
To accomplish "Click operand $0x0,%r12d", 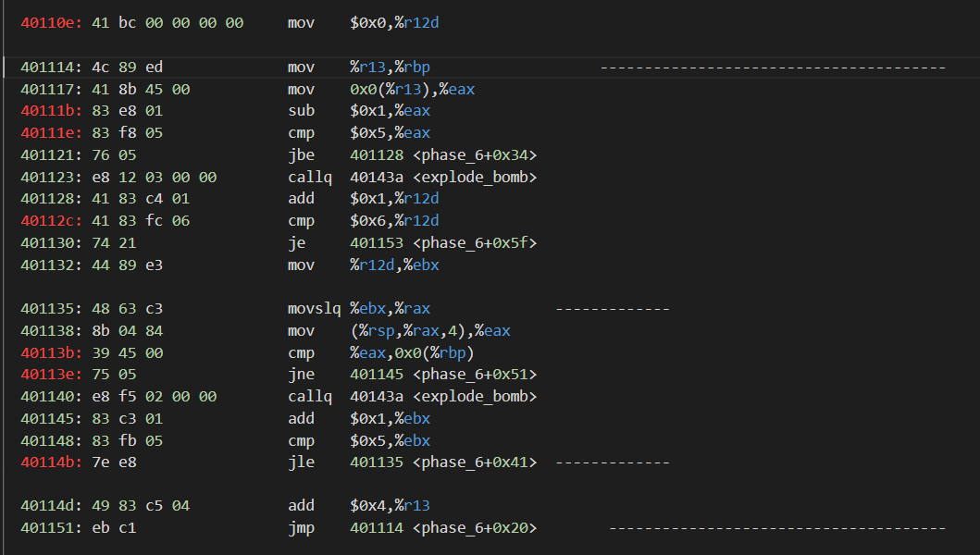I will point(394,23).
